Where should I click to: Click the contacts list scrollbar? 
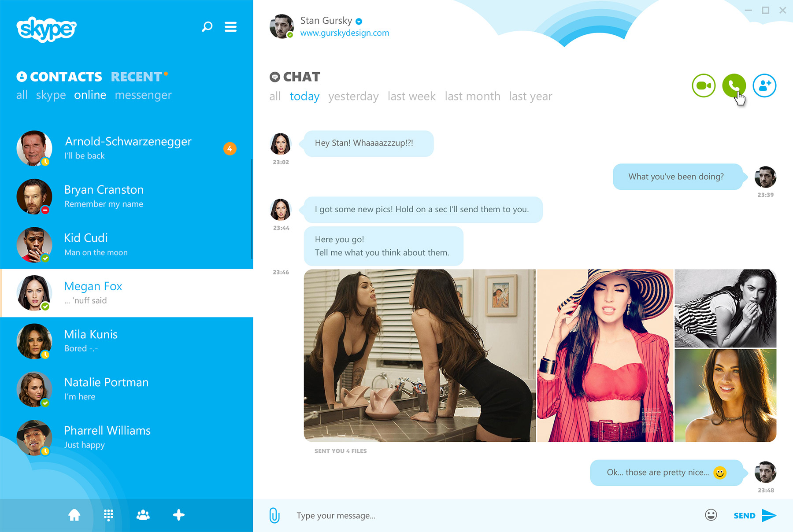pyautogui.click(x=252, y=209)
